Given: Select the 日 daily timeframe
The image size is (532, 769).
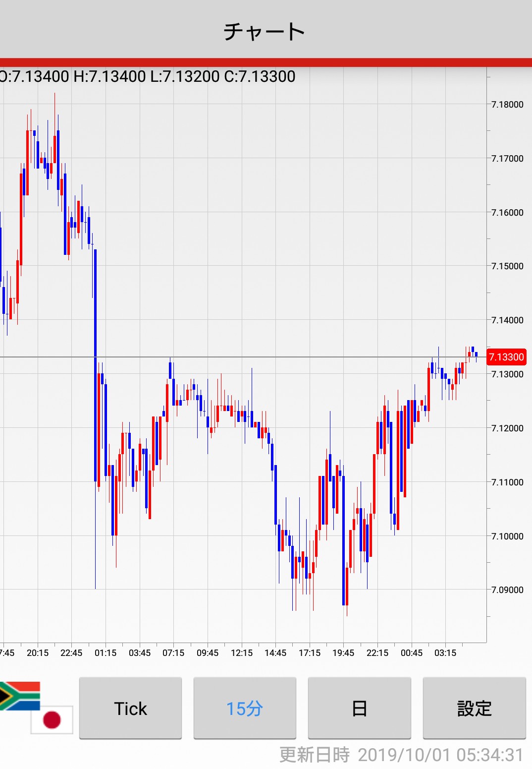Looking at the screenshot, I should pos(359,708).
